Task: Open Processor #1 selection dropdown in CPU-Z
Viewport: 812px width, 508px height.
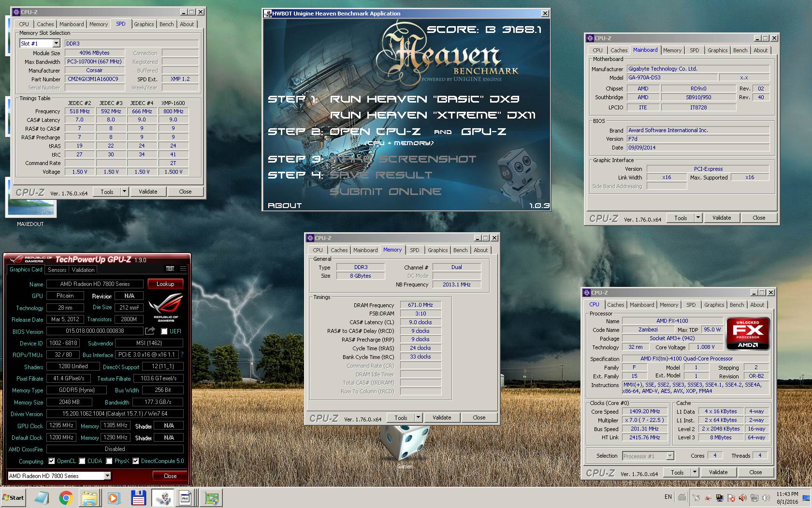Action: 670,456
